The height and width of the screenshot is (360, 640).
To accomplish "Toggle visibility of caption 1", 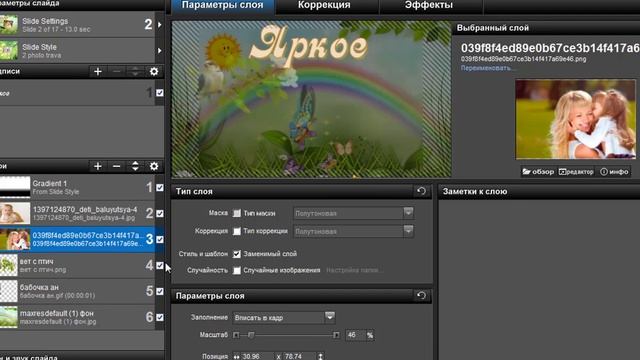I will [x=160, y=93].
